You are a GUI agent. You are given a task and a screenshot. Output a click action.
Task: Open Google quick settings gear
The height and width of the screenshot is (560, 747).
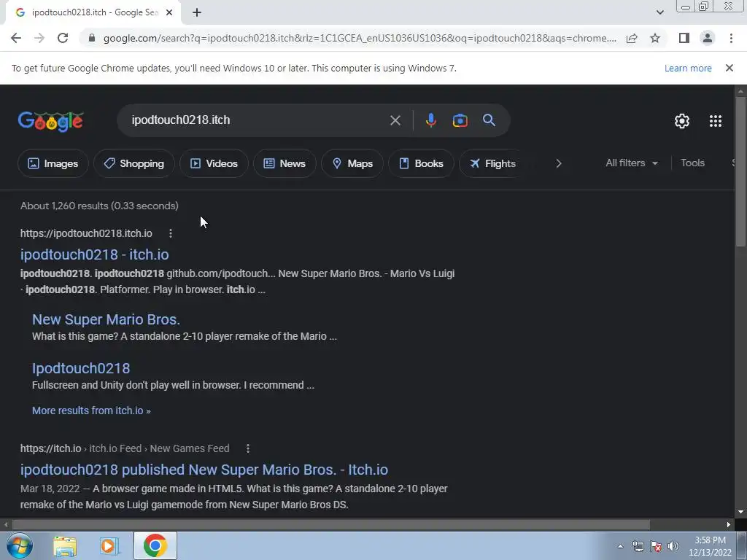[x=682, y=121]
